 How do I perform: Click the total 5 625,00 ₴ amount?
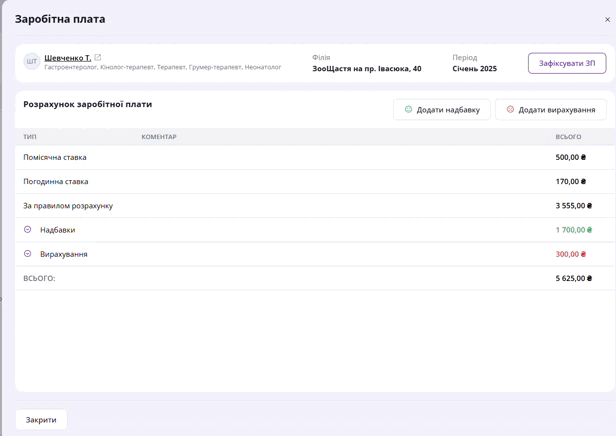[x=574, y=278]
